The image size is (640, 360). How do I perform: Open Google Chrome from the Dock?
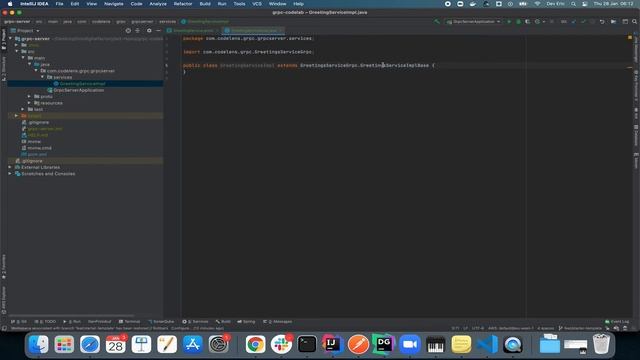pos(256,344)
